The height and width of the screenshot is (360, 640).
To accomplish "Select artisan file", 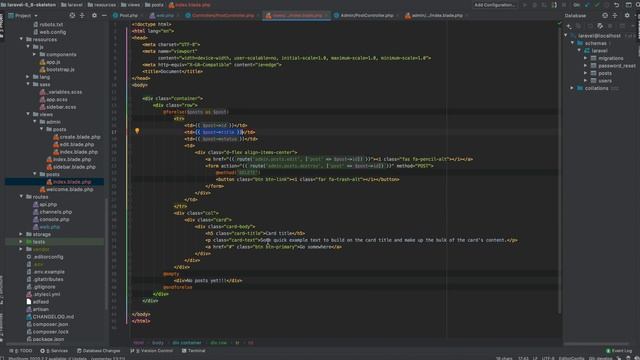I will (37, 309).
